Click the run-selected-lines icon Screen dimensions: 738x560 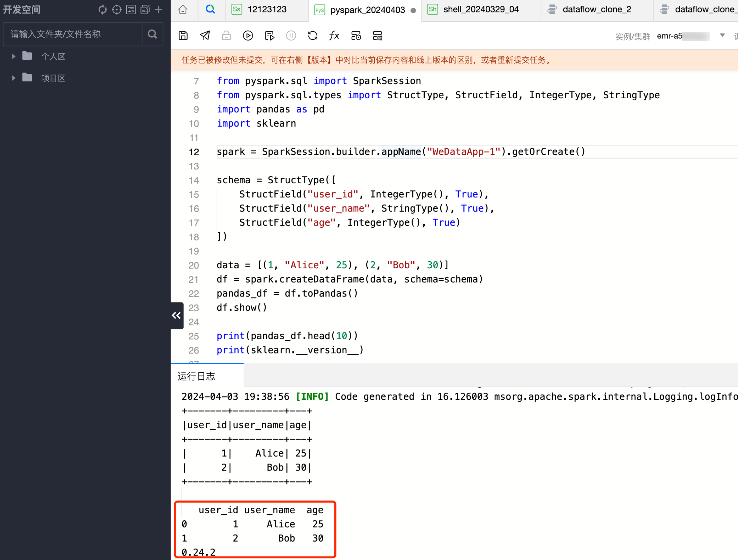[x=269, y=36]
